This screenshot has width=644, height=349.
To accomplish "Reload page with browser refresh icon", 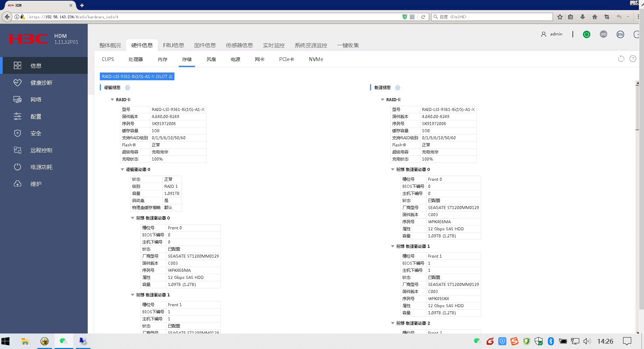I will (423, 17).
